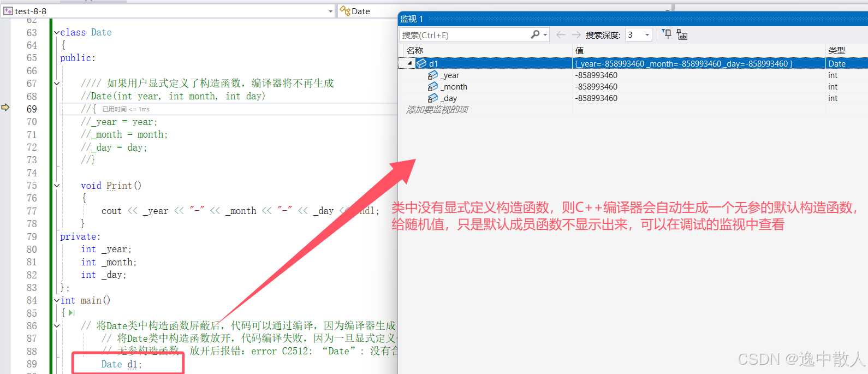Select the _day watch row name
Screen dimensions: 868x374
click(x=449, y=98)
